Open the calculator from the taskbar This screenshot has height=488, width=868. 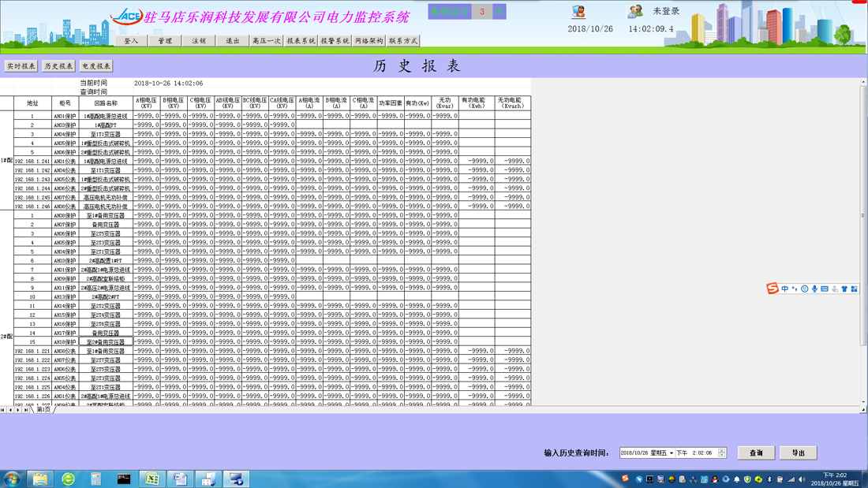(95, 479)
